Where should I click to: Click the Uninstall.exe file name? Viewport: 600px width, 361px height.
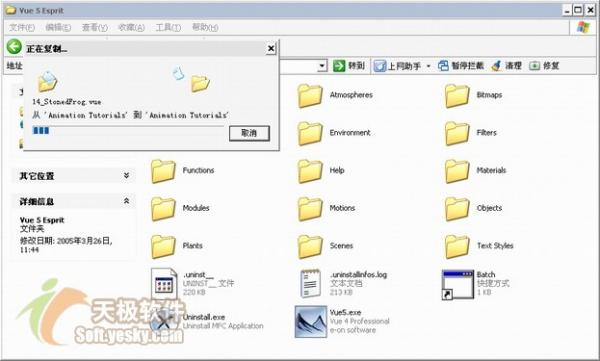point(204,317)
